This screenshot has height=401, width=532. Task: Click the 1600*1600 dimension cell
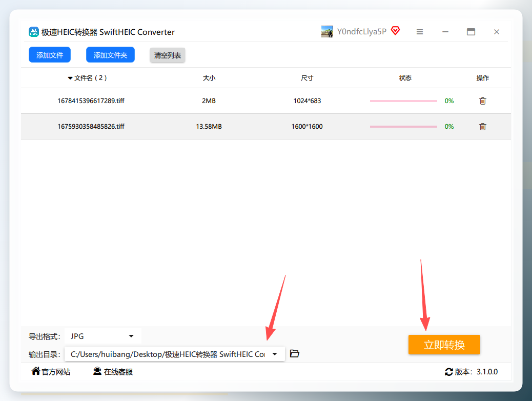(307, 127)
